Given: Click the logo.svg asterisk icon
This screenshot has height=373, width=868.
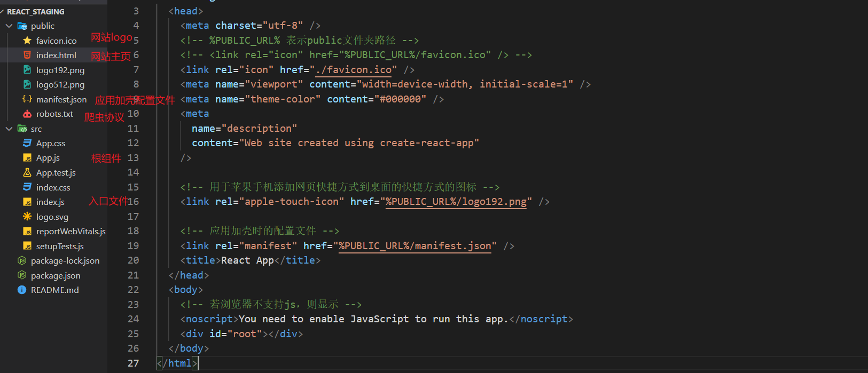Looking at the screenshot, I should tap(27, 217).
